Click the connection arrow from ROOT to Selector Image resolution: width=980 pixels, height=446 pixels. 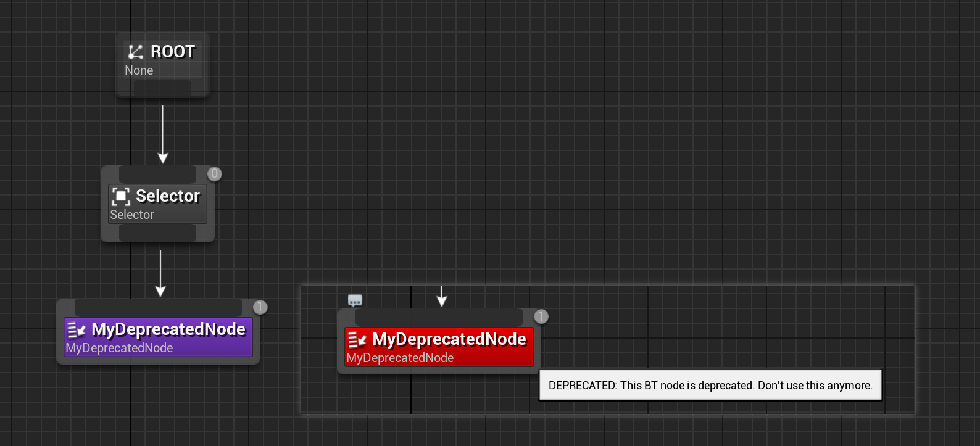coord(163,133)
